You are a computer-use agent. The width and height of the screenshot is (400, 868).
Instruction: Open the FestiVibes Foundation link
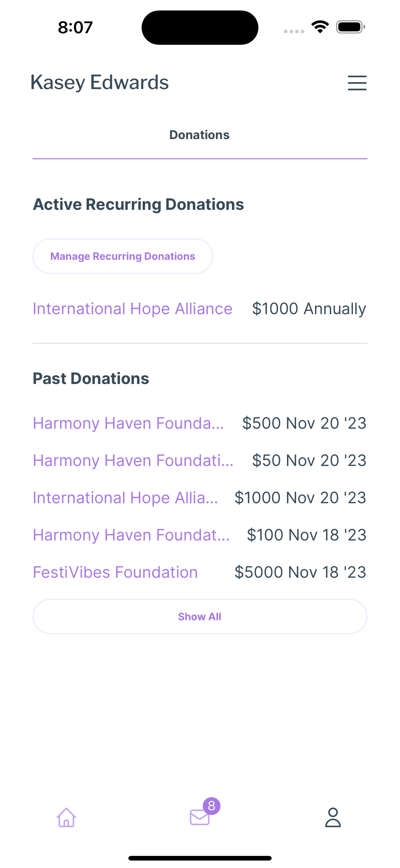[x=115, y=572]
